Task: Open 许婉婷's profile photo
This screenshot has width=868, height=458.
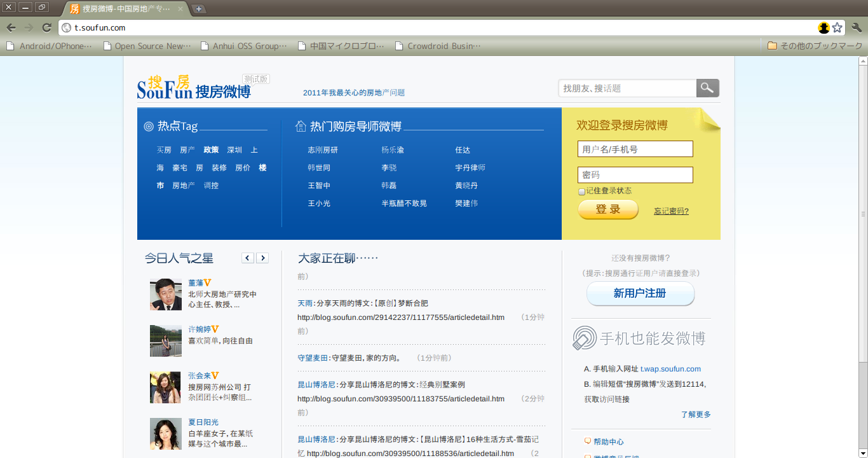Action: 166,341
